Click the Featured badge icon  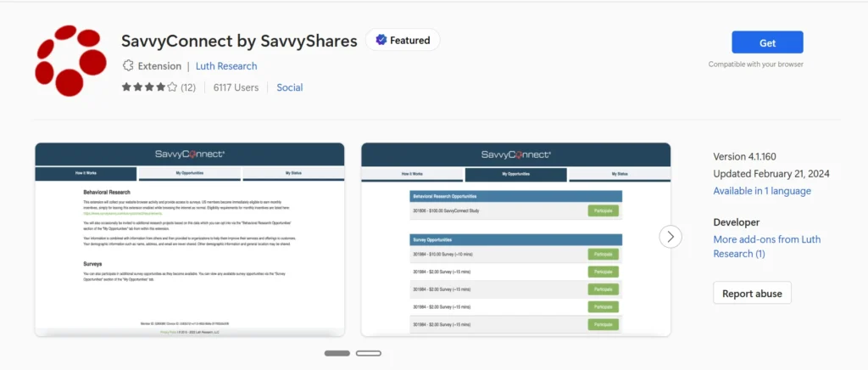[381, 40]
